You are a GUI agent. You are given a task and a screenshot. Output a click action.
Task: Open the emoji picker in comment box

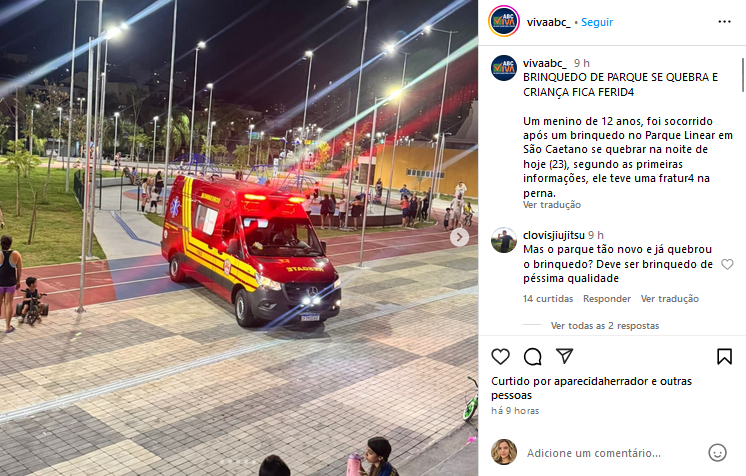[x=717, y=453]
